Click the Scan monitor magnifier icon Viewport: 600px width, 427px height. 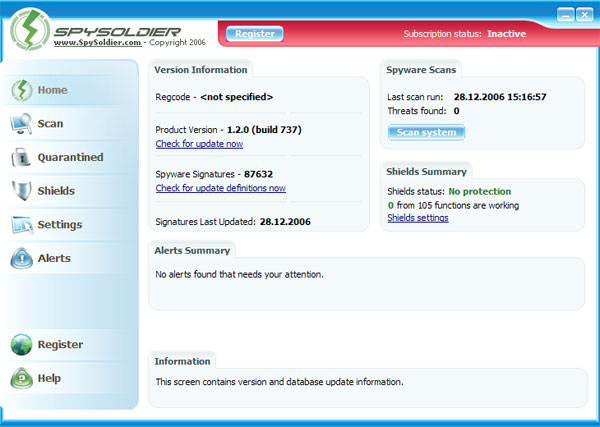[x=21, y=124]
